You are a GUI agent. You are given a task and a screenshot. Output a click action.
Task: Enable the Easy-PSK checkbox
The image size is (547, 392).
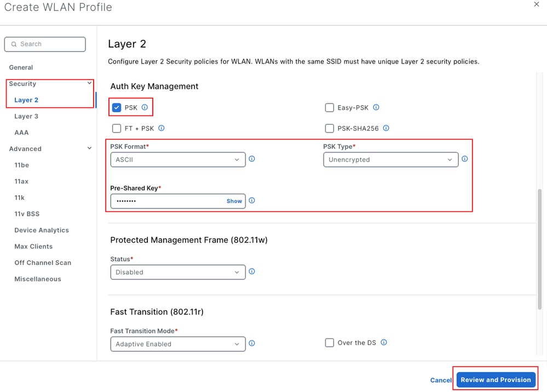click(x=329, y=107)
